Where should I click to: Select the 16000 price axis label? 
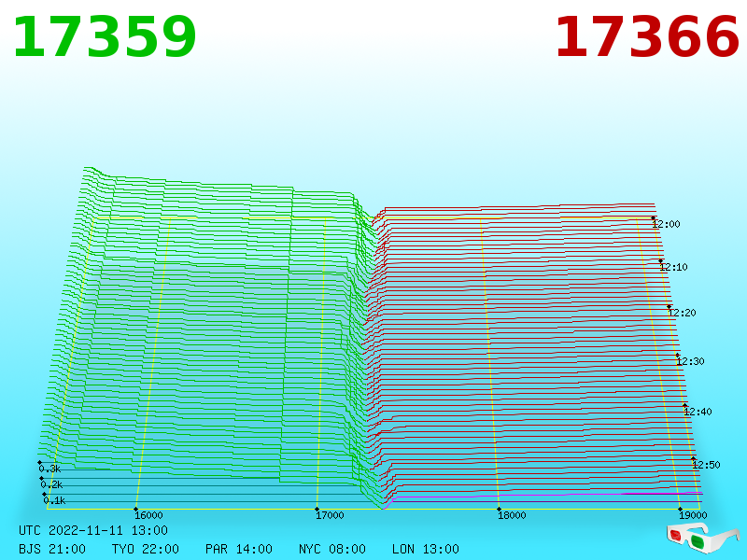(148, 515)
